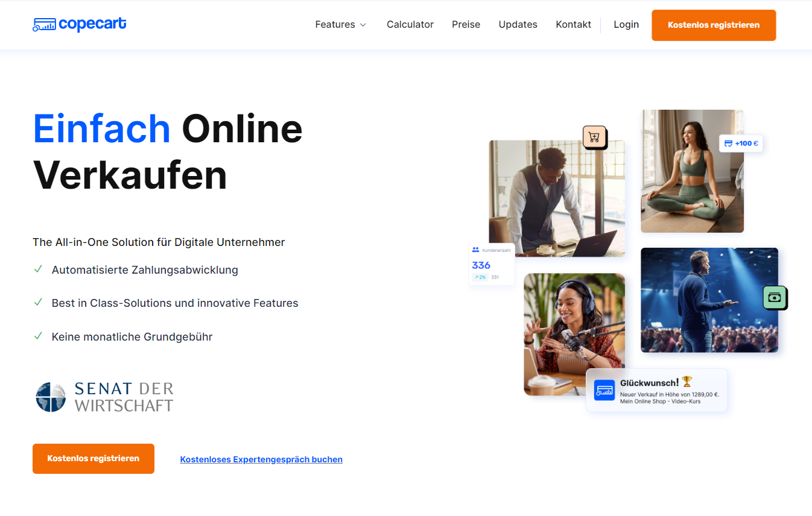
Task: Click the CopeCart logo in header
Action: (80, 25)
